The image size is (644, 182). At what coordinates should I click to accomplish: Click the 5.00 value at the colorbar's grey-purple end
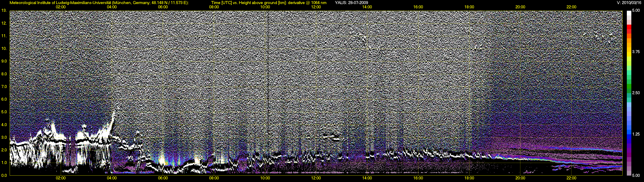click(x=636, y=175)
